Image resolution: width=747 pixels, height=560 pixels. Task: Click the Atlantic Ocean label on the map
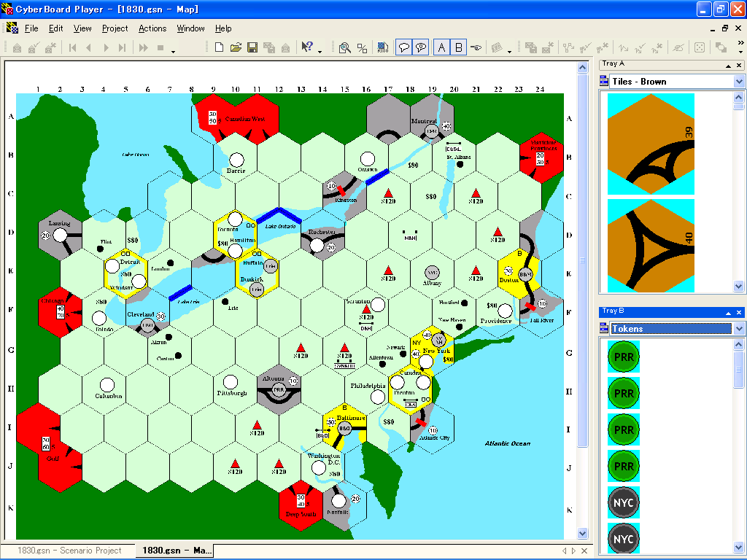click(x=508, y=443)
